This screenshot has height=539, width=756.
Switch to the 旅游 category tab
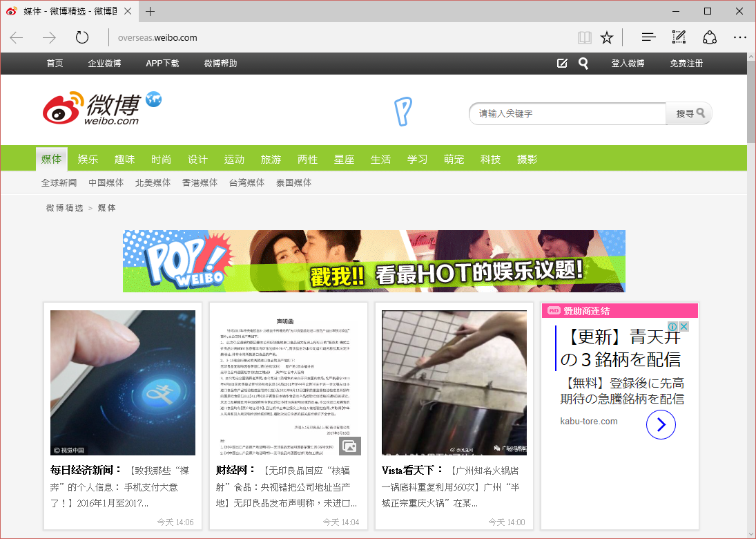271,159
